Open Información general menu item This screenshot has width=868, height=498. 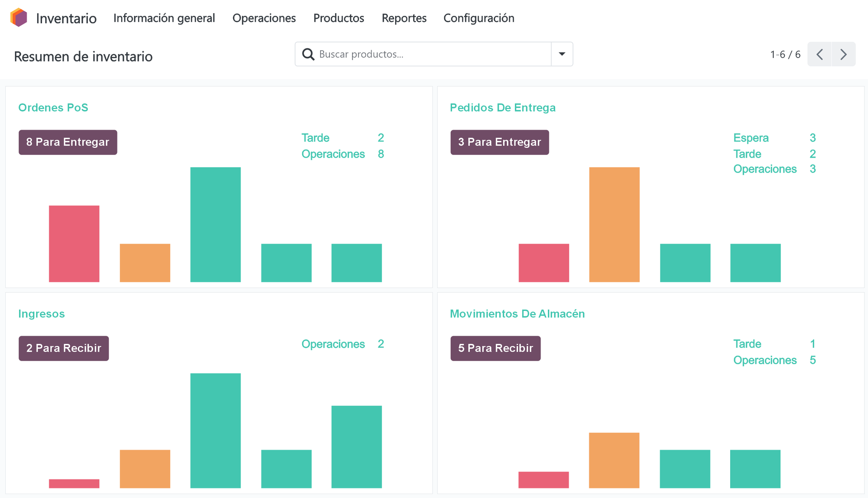(x=164, y=18)
